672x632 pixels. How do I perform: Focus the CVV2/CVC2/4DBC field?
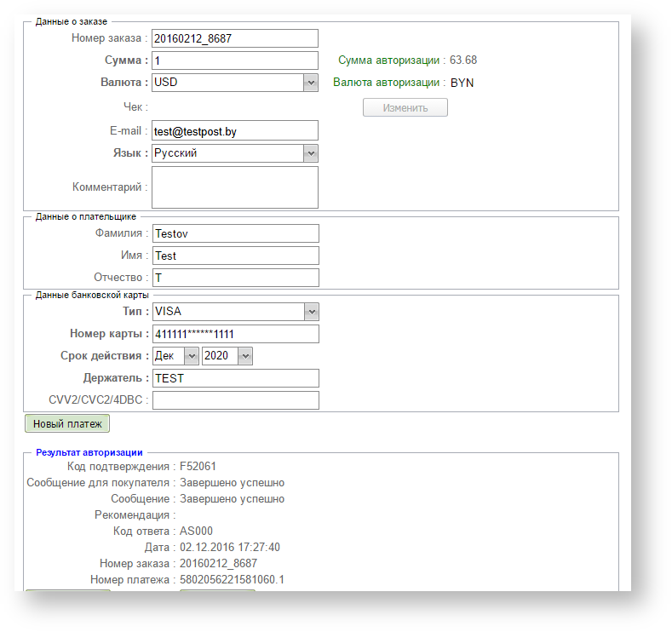pos(234,400)
